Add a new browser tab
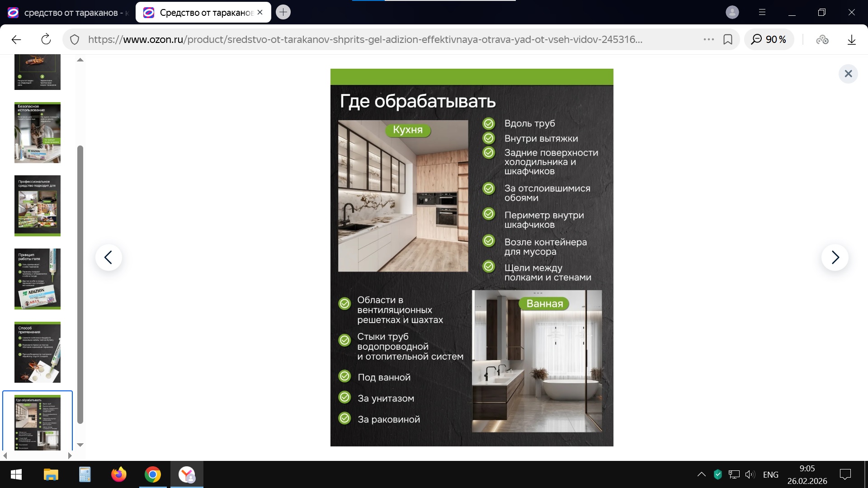This screenshot has width=868, height=488. coord(283,12)
